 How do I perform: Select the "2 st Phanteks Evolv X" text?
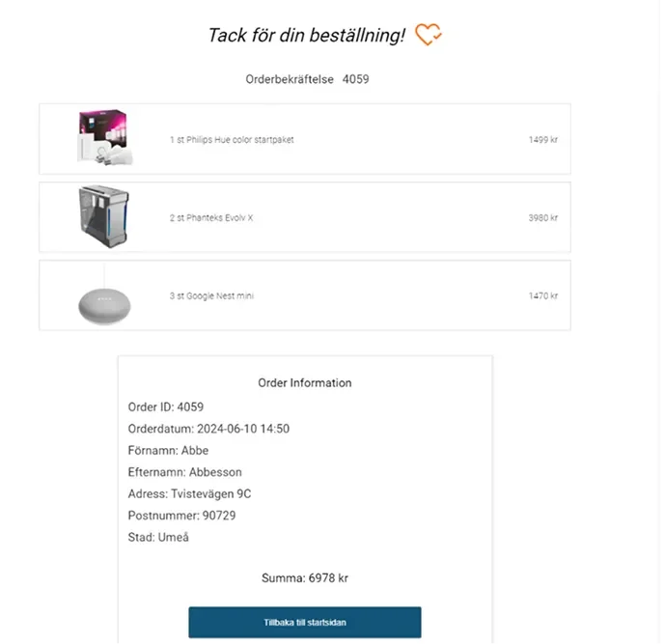point(211,218)
